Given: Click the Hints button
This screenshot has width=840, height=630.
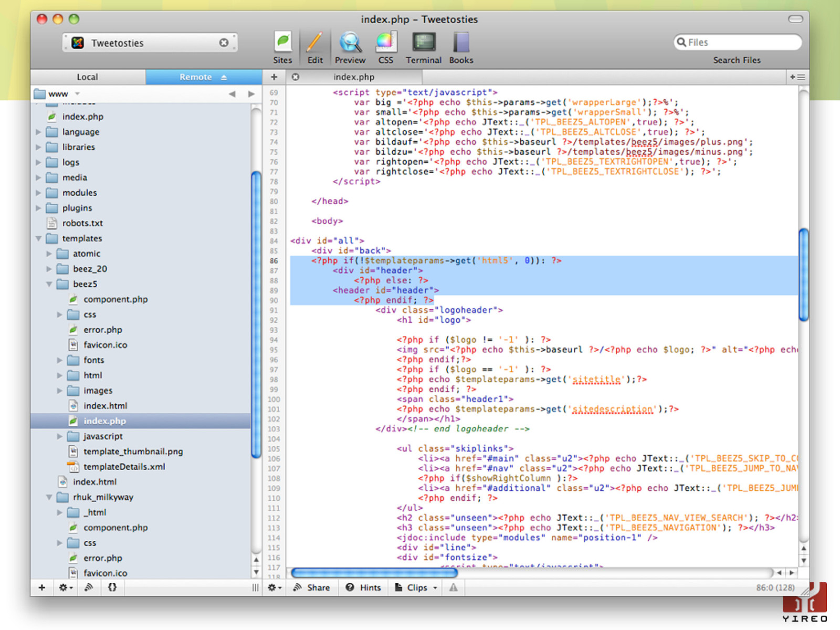Looking at the screenshot, I should 363,587.
